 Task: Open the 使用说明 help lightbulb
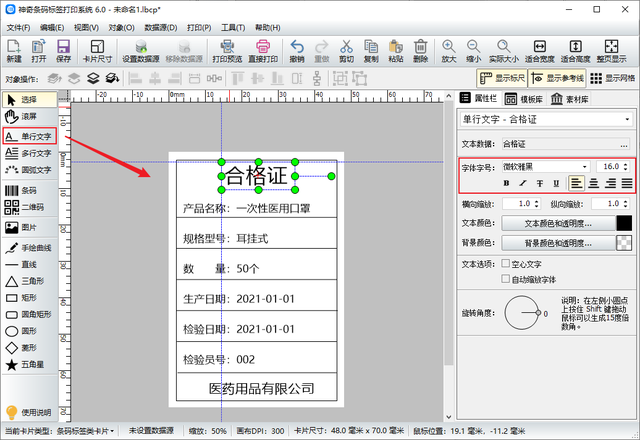point(29,412)
